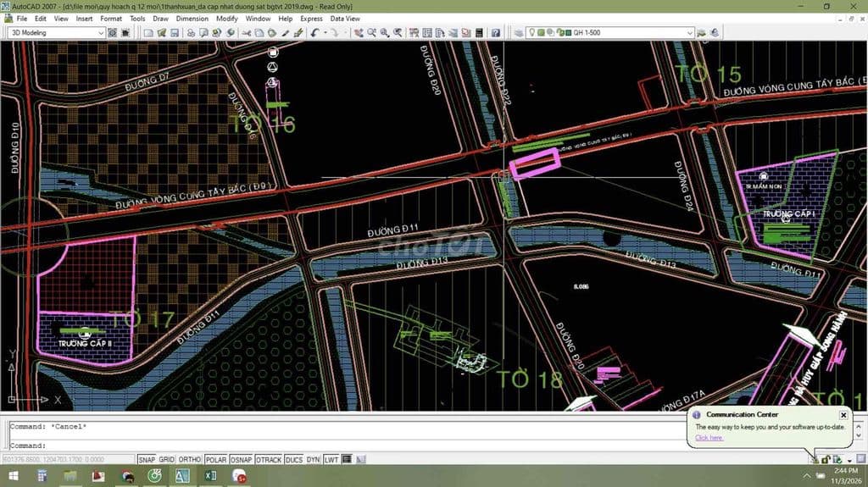Open Plot Preview from the toolbar
The width and height of the screenshot is (868, 487).
coord(203,33)
